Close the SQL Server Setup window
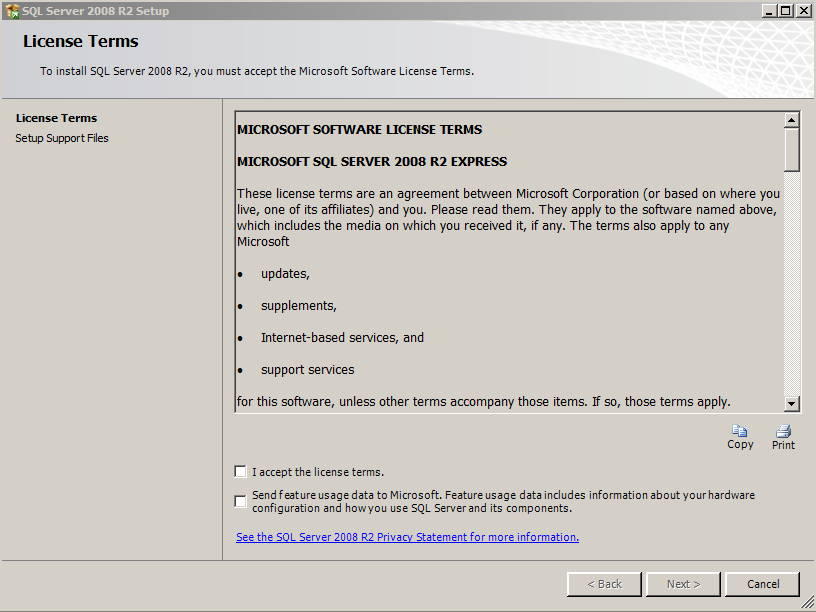The height and width of the screenshot is (612, 816). coord(803,10)
